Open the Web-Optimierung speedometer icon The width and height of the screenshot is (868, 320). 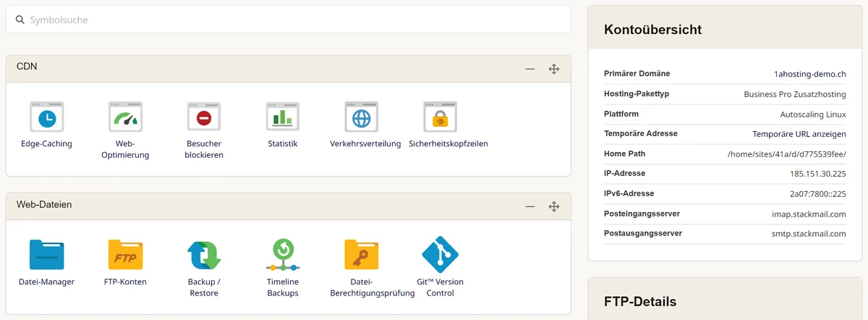click(125, 117)
